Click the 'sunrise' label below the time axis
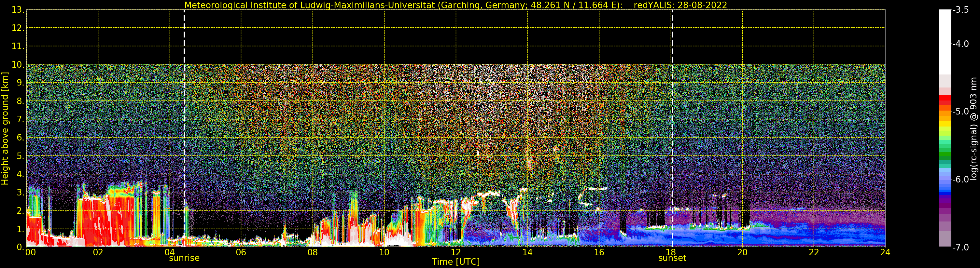This screenshot has height=268, width=980. (x=184, y=258)
